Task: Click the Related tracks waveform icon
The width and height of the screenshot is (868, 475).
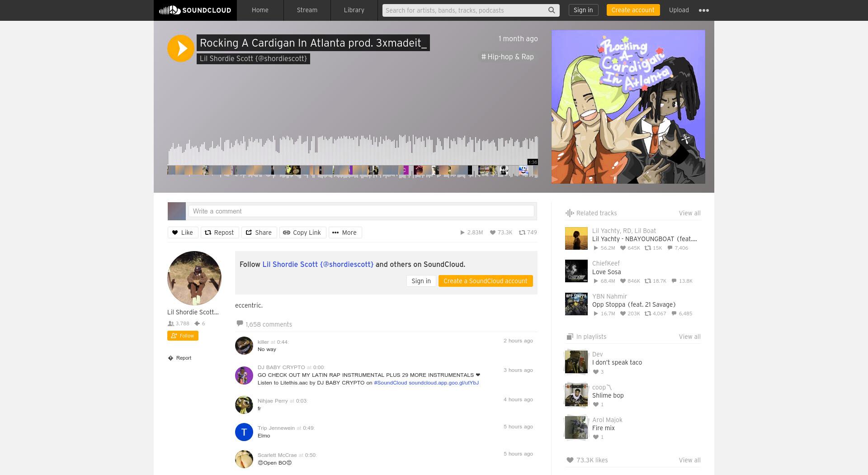Action: 570,213
